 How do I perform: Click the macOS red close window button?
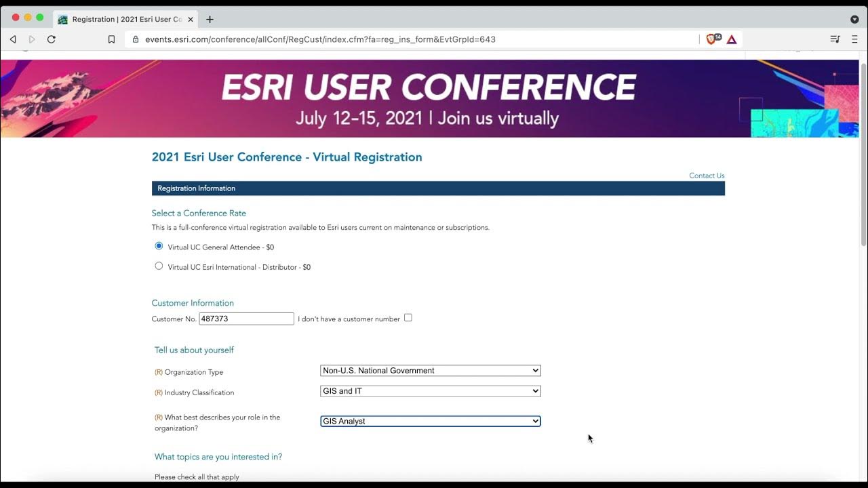(x=16, y=18)
